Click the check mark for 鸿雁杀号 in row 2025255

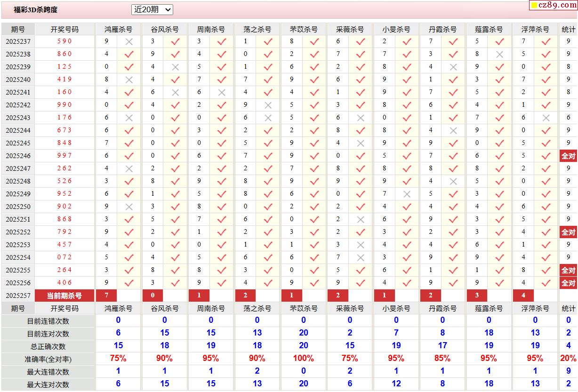coord(129,270)
